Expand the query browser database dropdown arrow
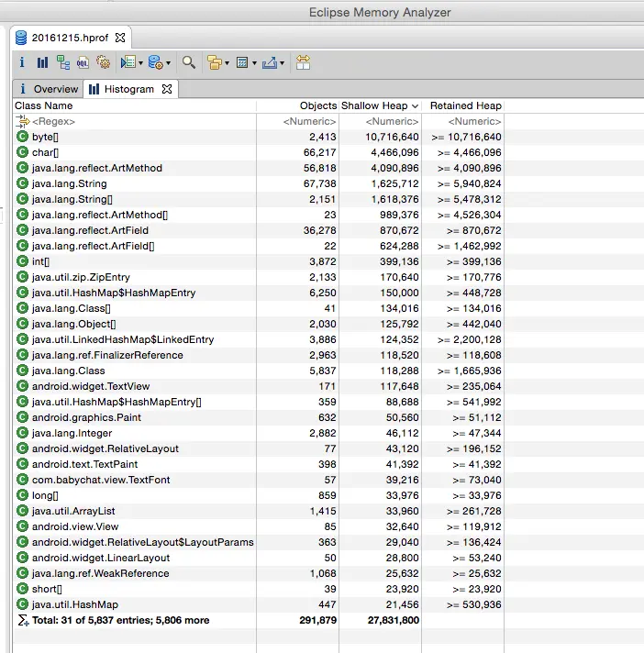This screenshot has height=653, width=644. 168,63
